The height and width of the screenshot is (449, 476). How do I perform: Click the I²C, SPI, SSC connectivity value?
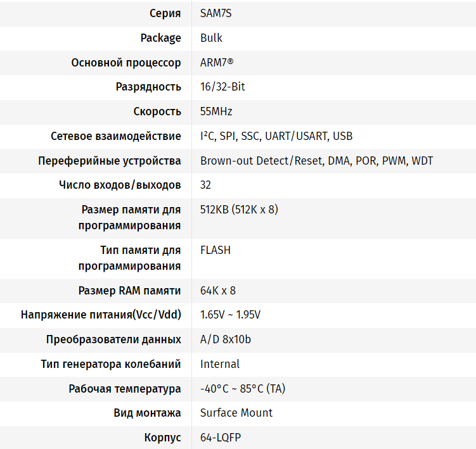click(x=276, y=136)
